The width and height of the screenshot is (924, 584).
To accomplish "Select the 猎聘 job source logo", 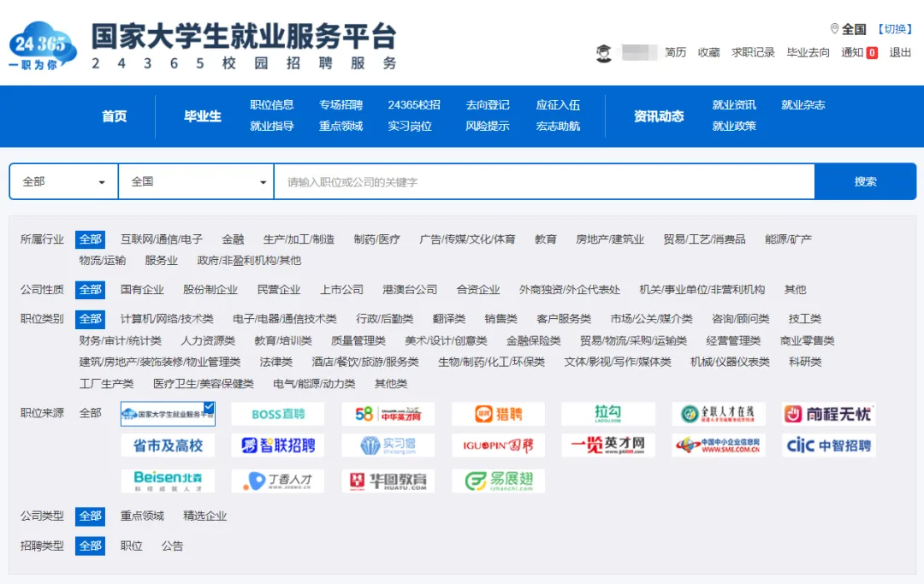I will [x=499, y=414].
